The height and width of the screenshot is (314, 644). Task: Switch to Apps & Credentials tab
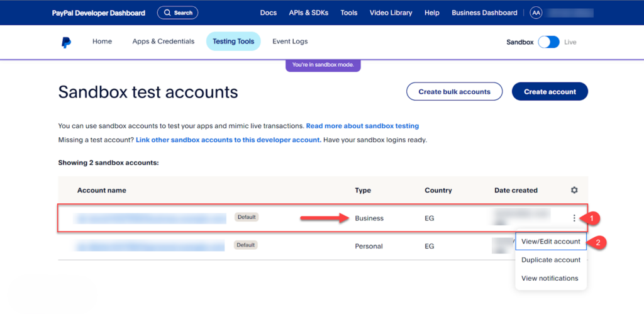[x=163, y=42]
